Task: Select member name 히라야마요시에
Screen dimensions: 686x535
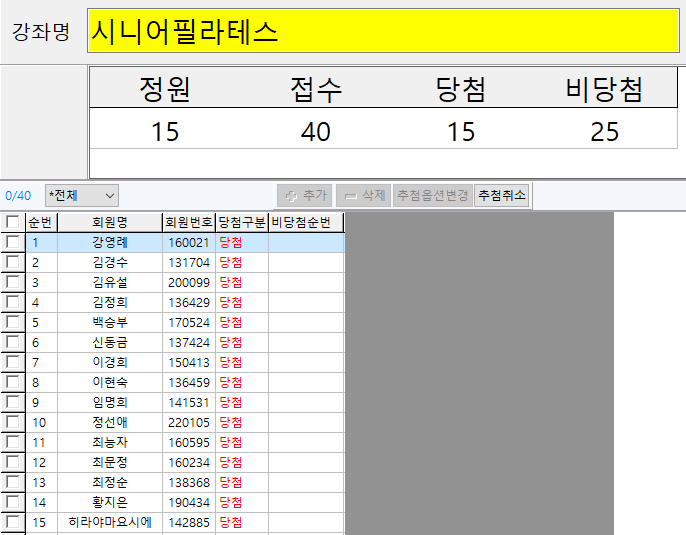Action: [110, 522]
